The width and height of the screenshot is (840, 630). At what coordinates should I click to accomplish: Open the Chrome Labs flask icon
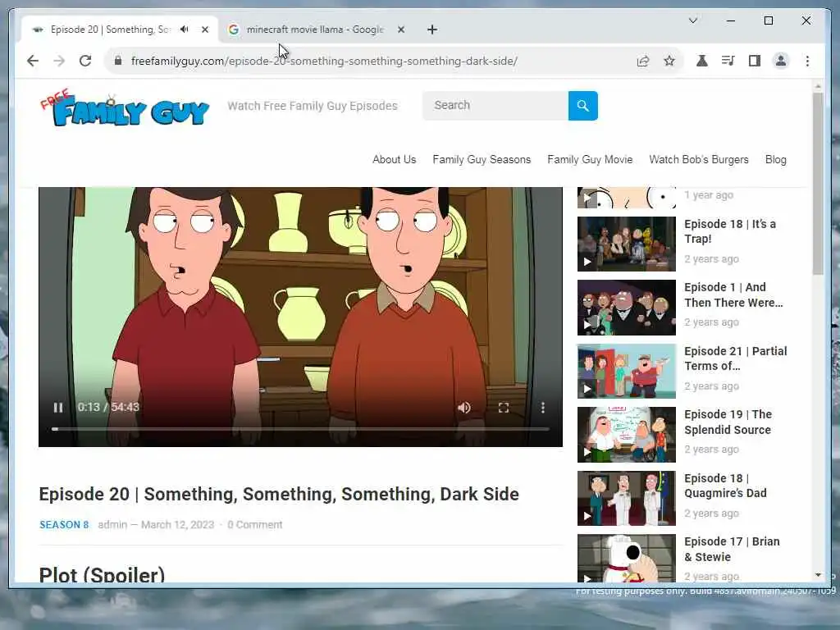[x=702, y=61]
